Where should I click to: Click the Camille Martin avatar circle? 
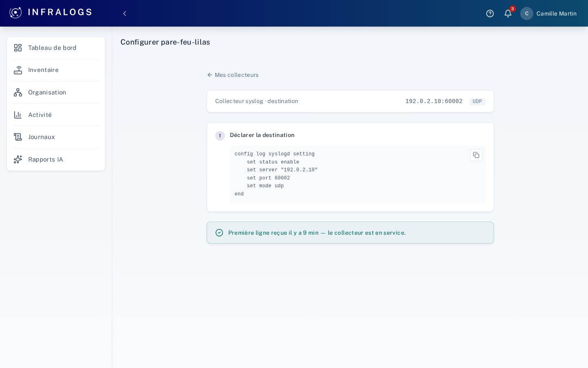coord(527,13)
